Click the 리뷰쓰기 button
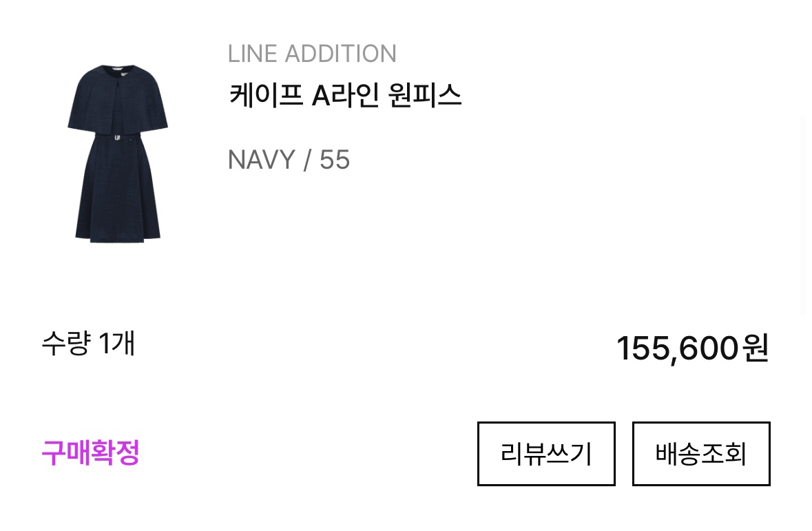 546,454
